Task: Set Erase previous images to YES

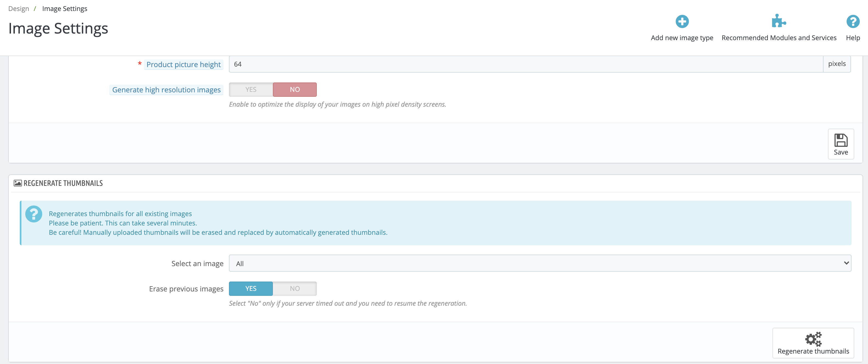Action: pyautogui.click(x=251, y=288)
